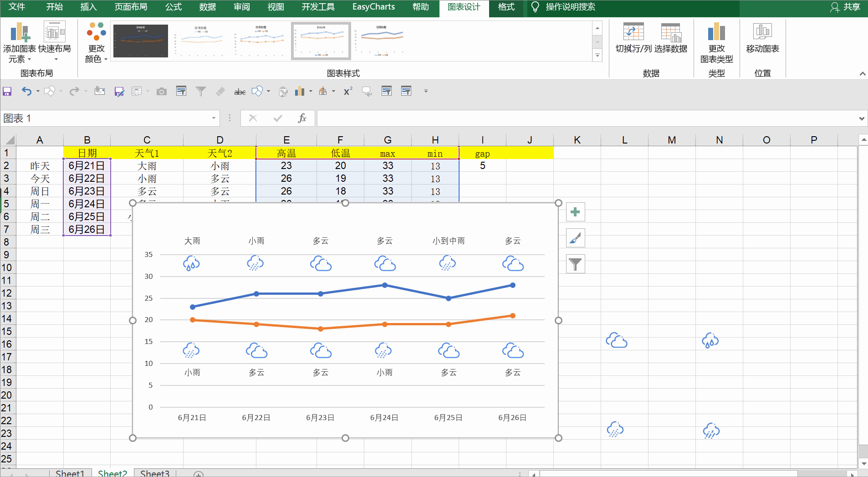
Task: Click the camera tool icon
Action: click(x=161, y=92)
